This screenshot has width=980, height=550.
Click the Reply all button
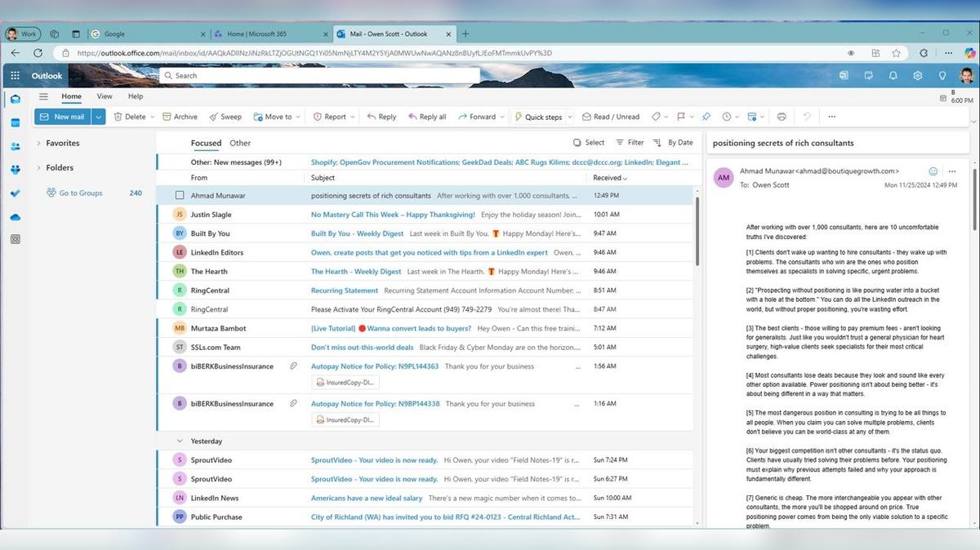(427, 117)
